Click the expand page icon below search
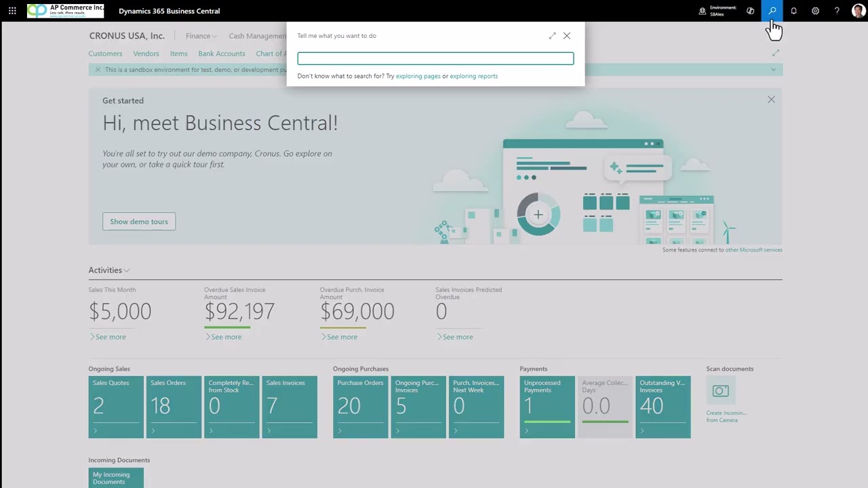The height and width of the screenshot is (488, 868). click(776, 53)
